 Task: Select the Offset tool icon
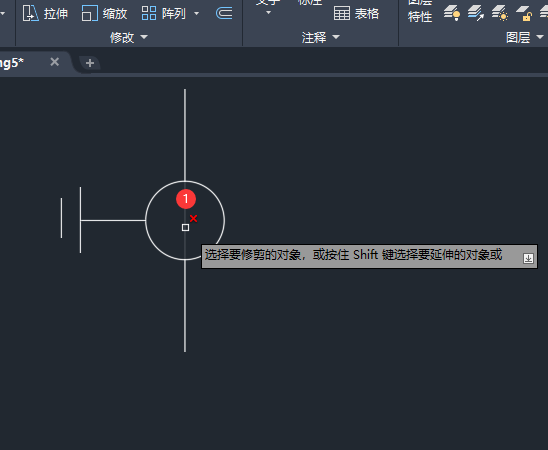(x=224, y=14)
